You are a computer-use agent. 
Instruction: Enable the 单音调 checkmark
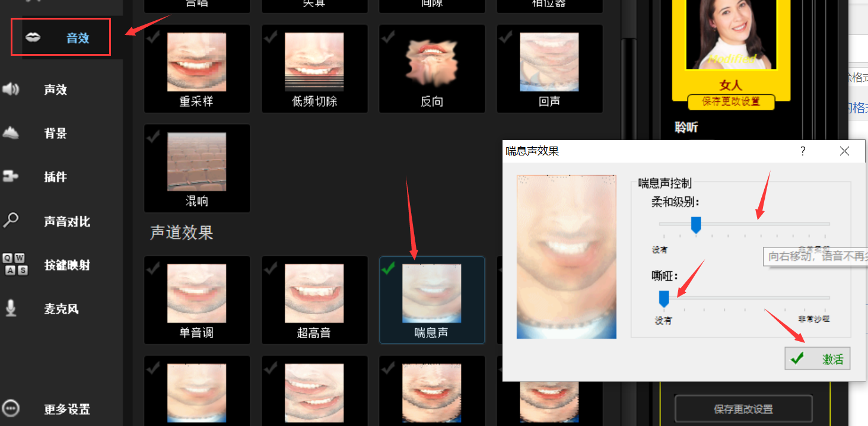coord(153,268)
